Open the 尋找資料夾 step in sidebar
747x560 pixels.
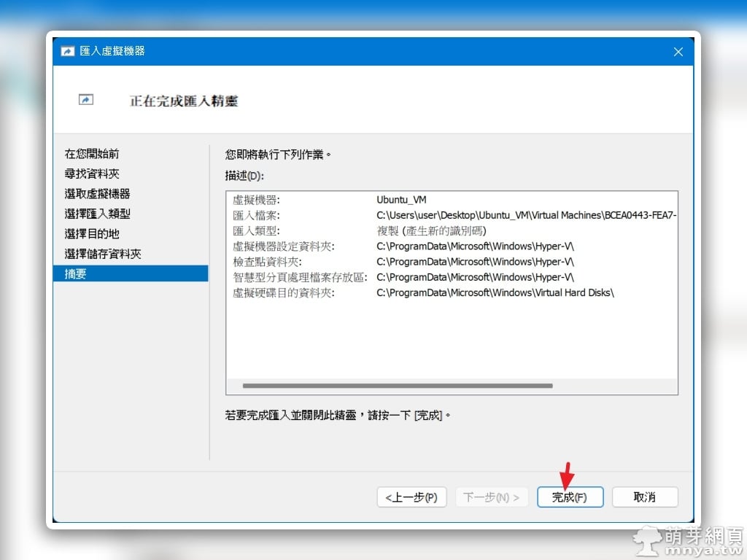92,174
